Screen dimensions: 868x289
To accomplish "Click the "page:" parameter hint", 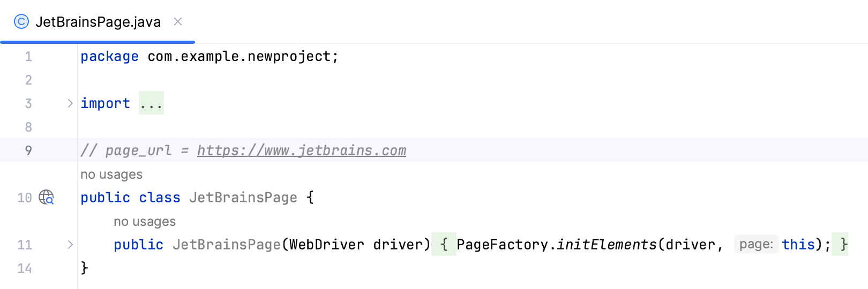I will (756, 245).
